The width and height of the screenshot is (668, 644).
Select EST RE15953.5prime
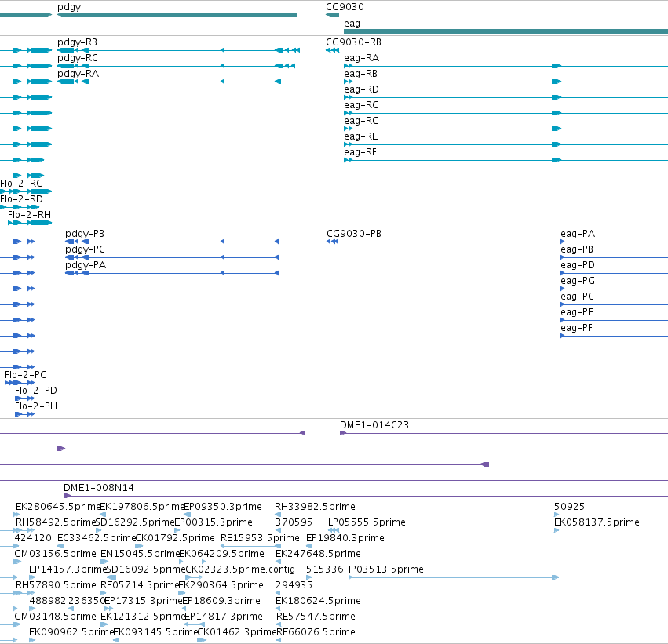pyautogui.click(x=260, y=538)
